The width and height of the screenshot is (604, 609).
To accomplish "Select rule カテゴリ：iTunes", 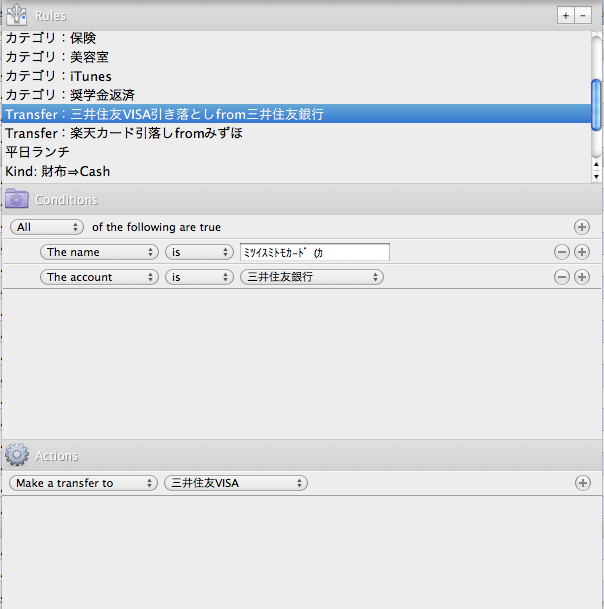I will tap(296, 76).
